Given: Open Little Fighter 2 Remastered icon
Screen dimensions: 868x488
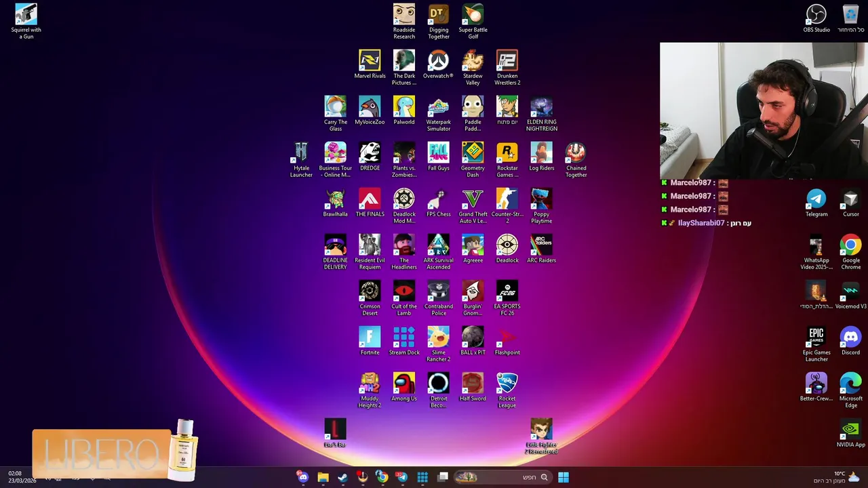Looking at the screenshot, I should pos(542,436).
